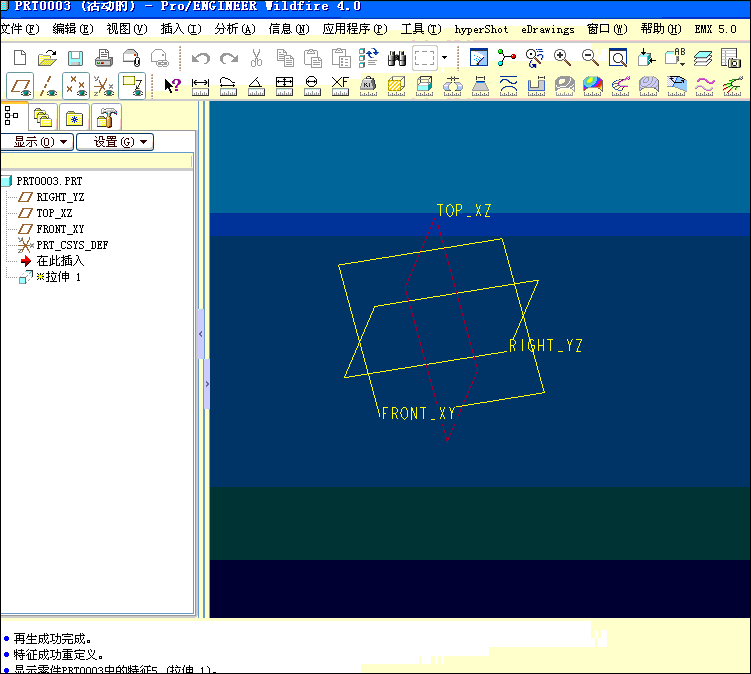
Task: Toggle datum plane display
Action: 20,86
